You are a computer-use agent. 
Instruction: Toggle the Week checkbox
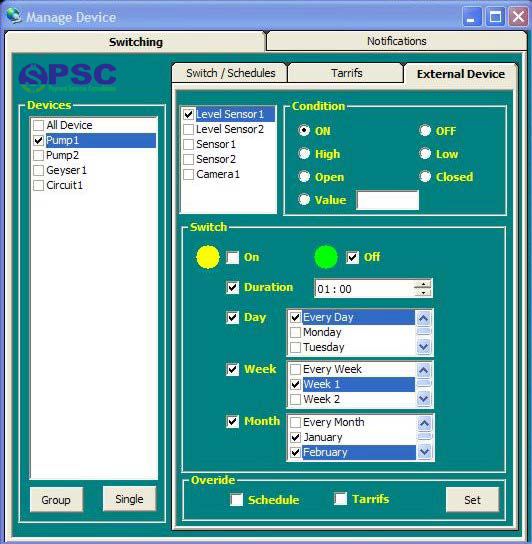(x=232, y=369)
